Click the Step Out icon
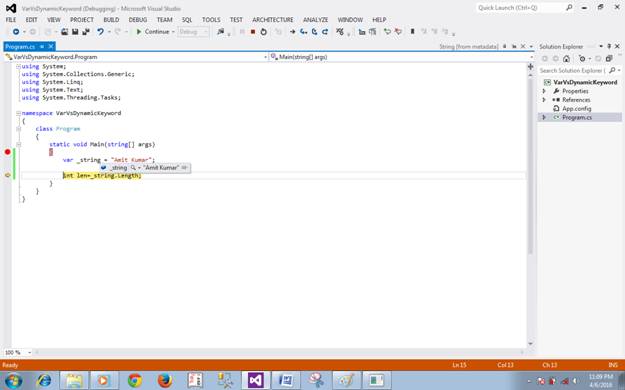Viewport: 625px width, 390px height. tap(325, 32)
